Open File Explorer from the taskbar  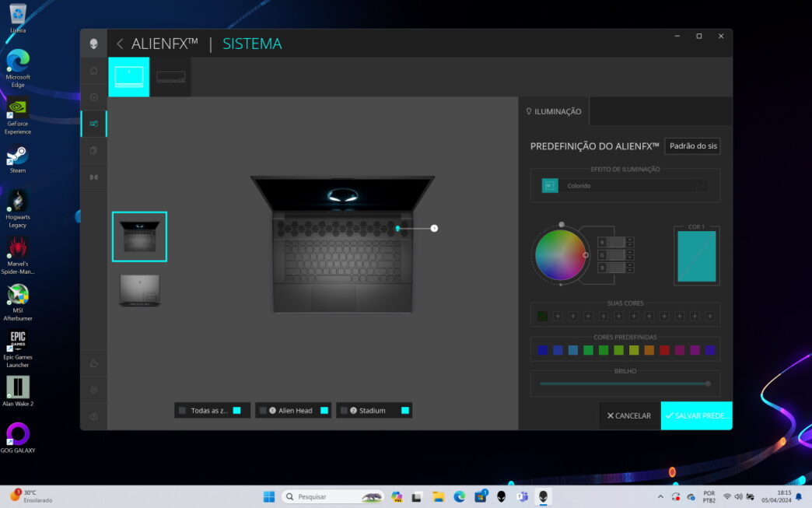(439, 496)
